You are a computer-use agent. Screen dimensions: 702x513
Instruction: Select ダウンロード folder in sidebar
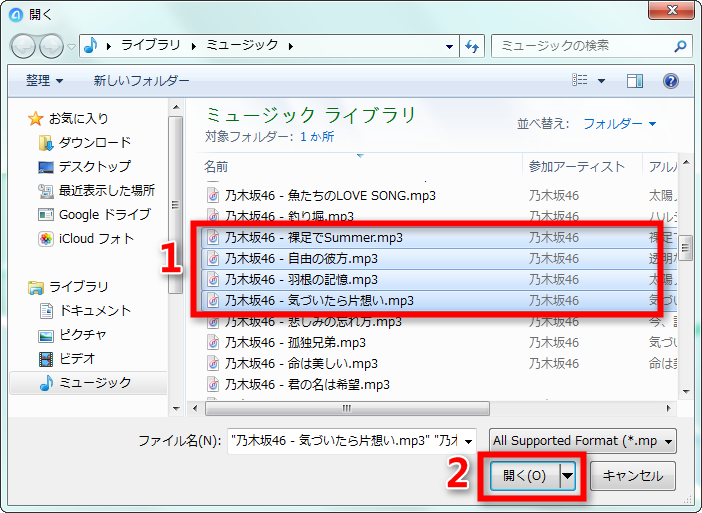click(95, 142)
